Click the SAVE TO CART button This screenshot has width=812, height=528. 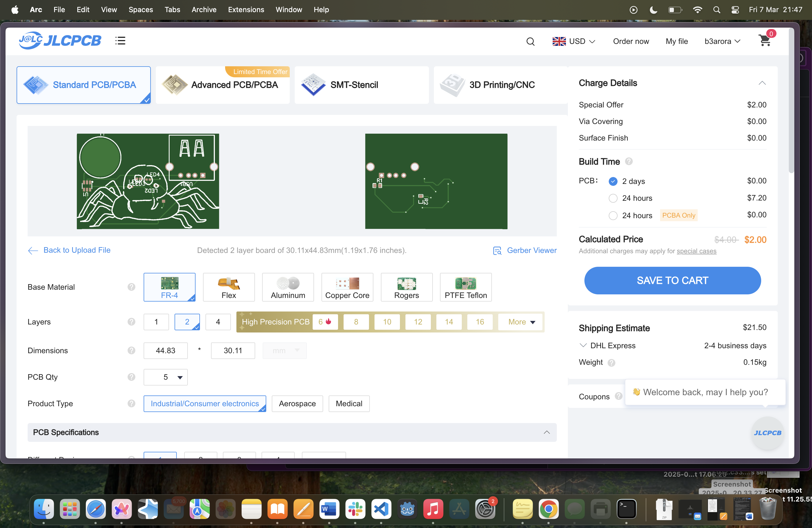tap(672, 280)
